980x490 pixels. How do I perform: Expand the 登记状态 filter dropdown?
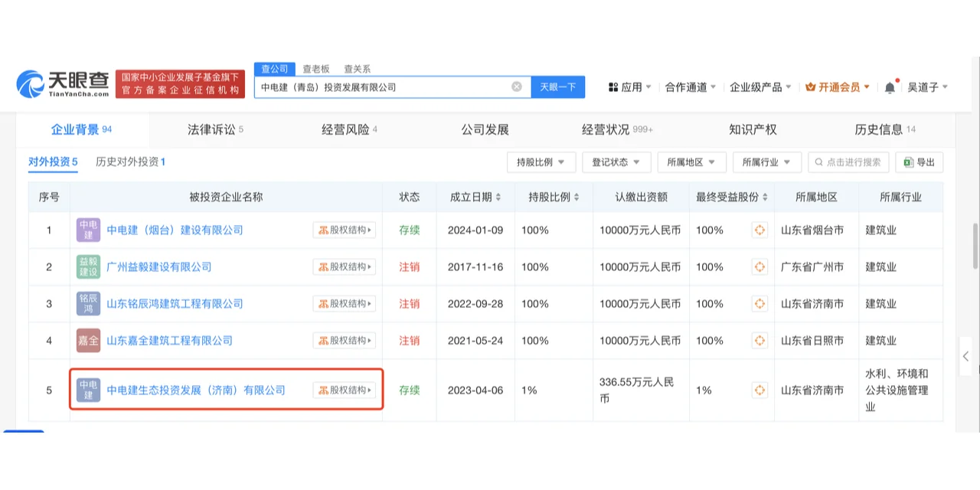pyautogui.click(x=616, y=162)
